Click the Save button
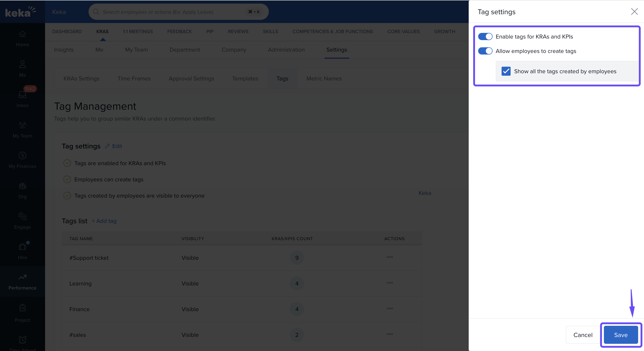Viewport: 644px width, 351px height. [x=621, y=335]
